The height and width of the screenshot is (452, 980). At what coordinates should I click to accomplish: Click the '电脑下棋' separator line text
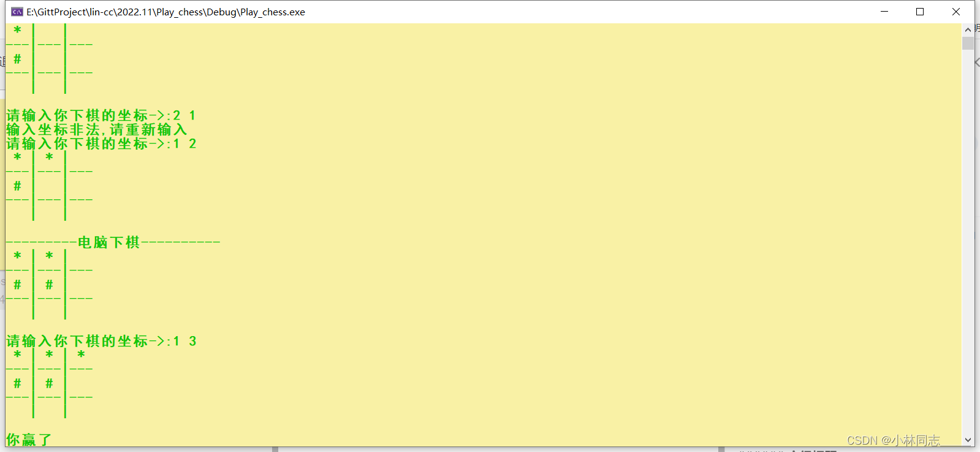point(113,242)
